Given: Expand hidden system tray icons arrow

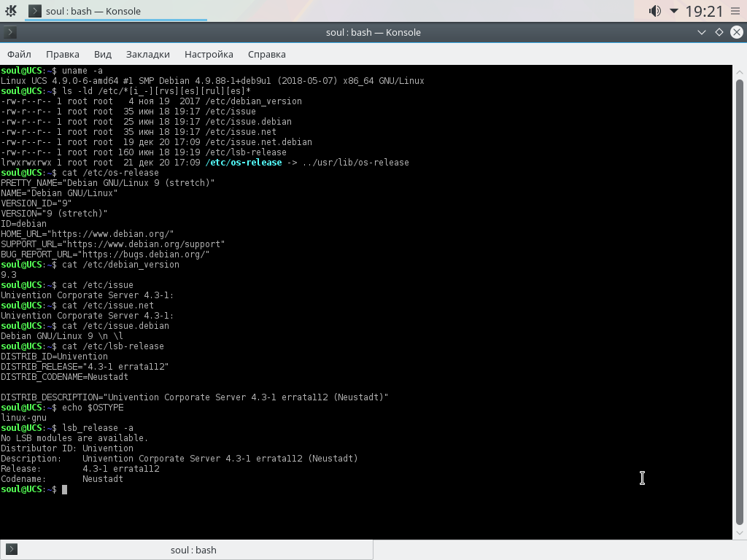Looking at the screenshot, I should pos(673,10).
